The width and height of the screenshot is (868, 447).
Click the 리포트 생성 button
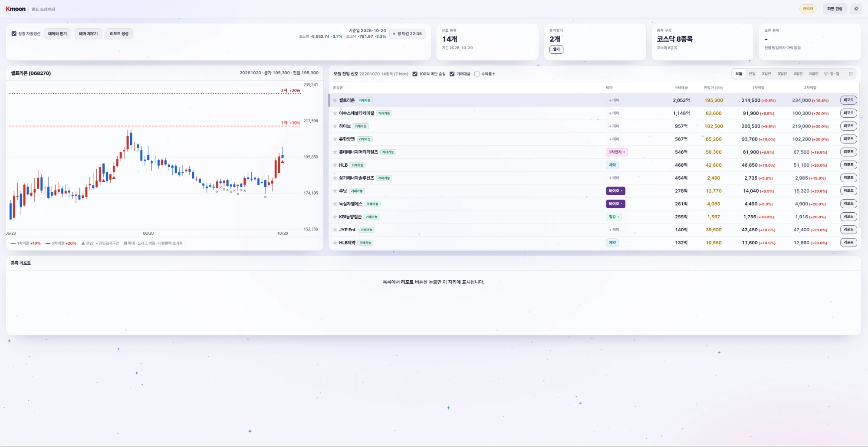click(119, 34)
